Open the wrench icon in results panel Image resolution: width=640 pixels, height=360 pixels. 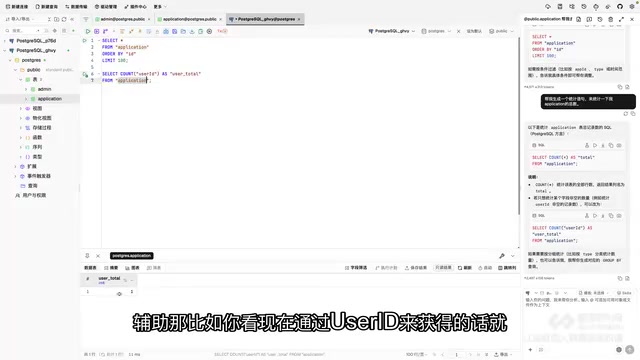point(502,256)
